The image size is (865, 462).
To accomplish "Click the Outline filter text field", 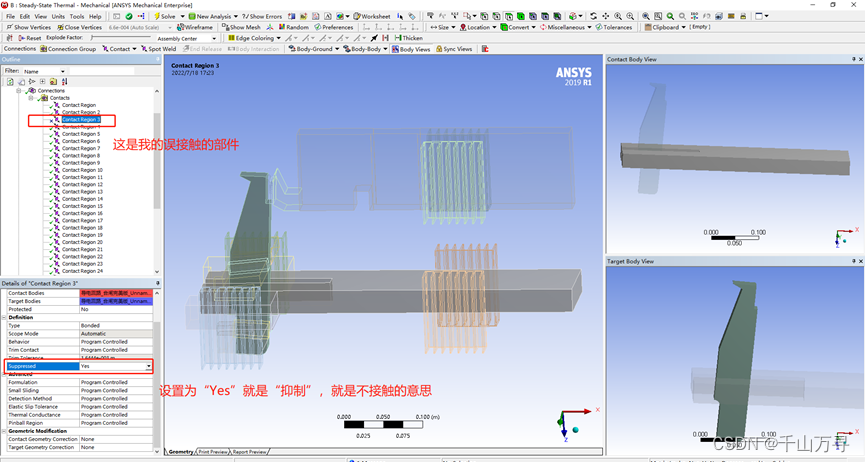I will [102, 71].
